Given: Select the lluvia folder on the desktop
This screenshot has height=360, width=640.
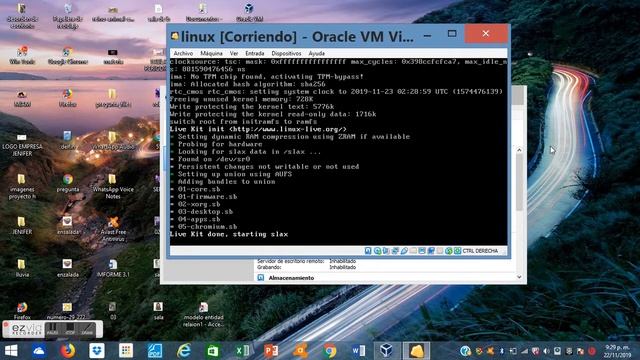Looking at the screenshot, I should coord(22,268).
